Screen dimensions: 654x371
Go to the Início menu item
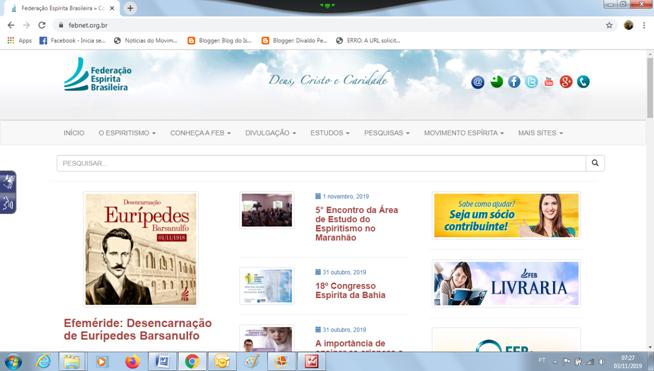pos(74,133)
